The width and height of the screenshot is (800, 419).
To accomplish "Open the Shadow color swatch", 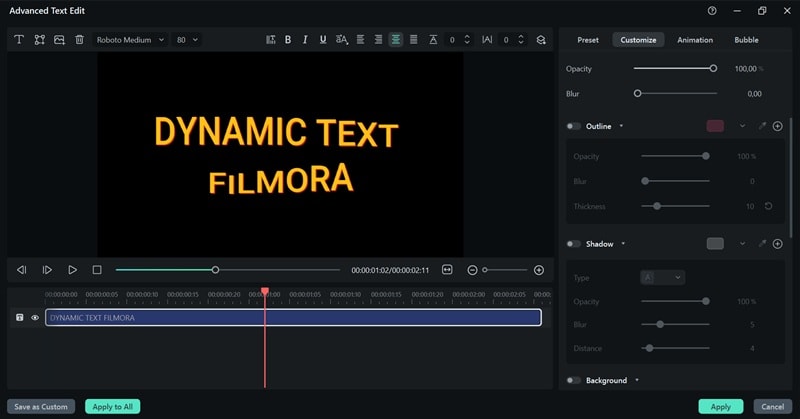I will (715, 244).
